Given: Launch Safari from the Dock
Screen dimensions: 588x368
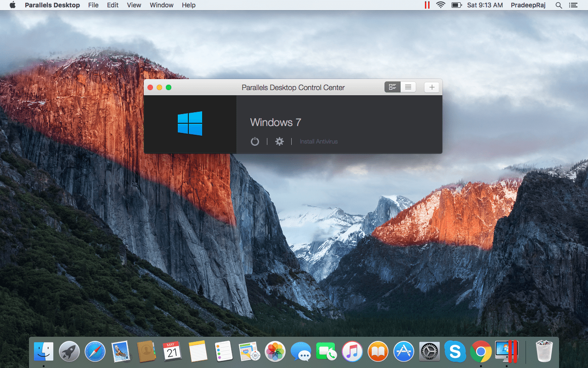Looking at the screenshot, I should [95, 352].
